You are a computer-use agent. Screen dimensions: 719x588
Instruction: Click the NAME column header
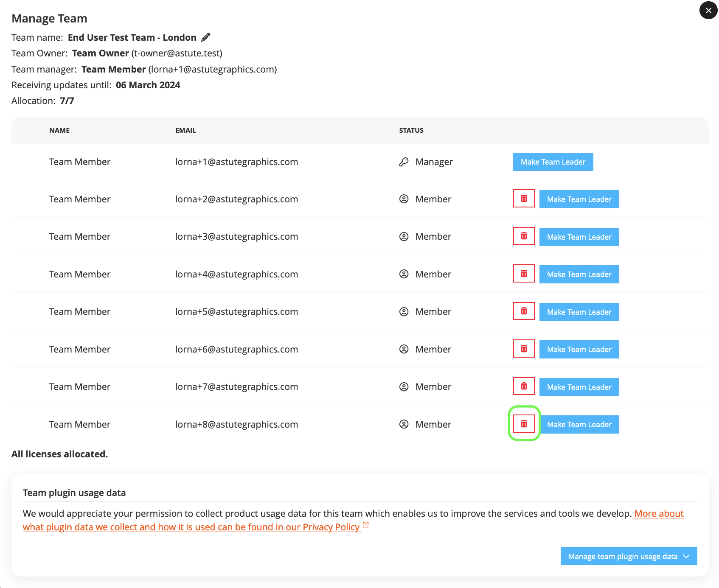click(59, 130)
